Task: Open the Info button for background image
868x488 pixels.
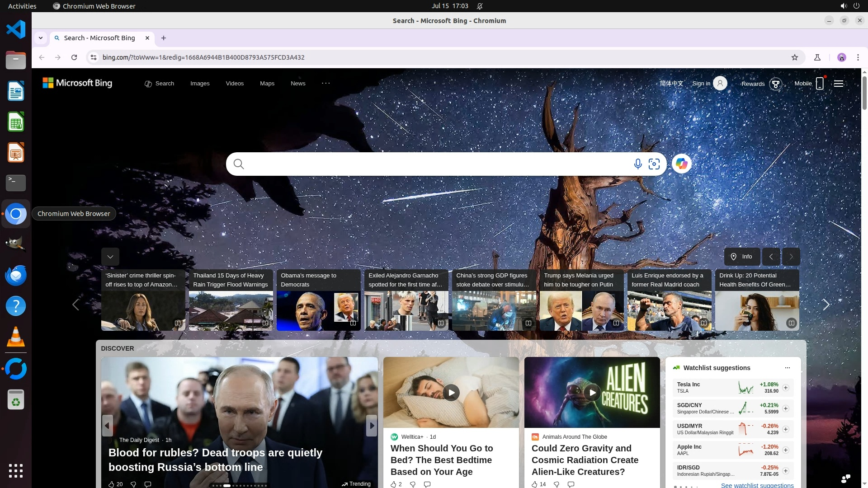Action: pyautogui.click(x=742, y=257)
